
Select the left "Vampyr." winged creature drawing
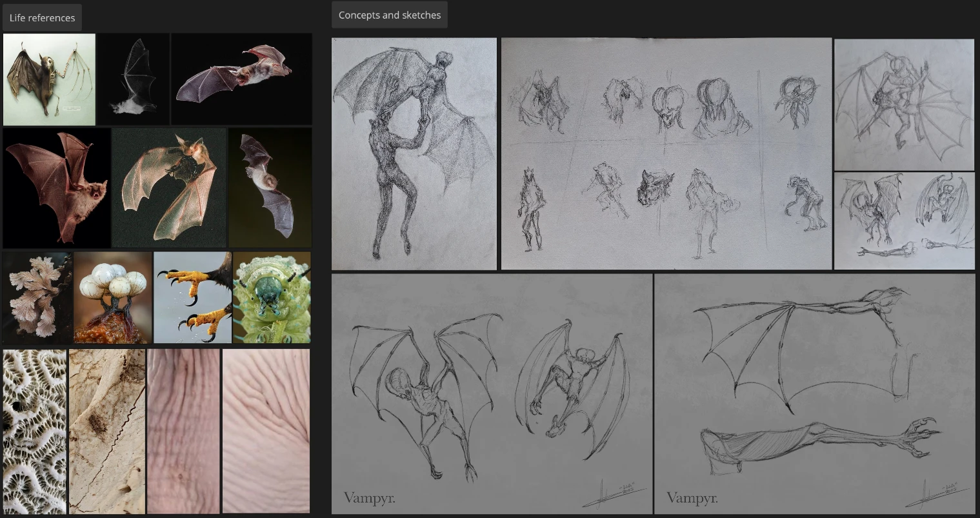click(492, 393)
